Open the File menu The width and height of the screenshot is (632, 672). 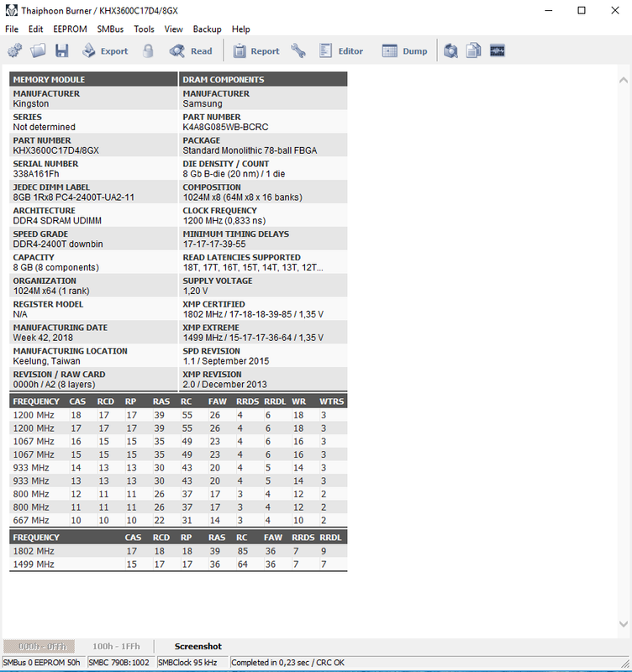pyautogui.click(x=12, y=29)
